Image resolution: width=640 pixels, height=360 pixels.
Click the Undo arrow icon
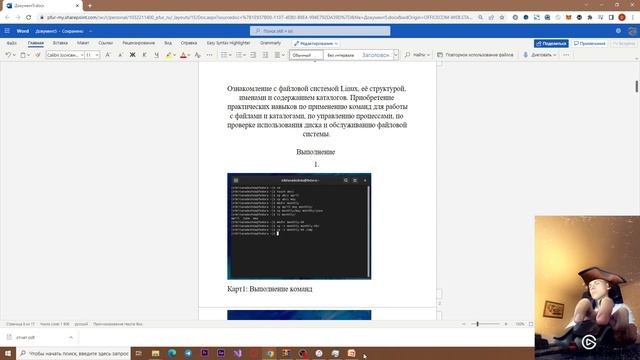point(8,55)
